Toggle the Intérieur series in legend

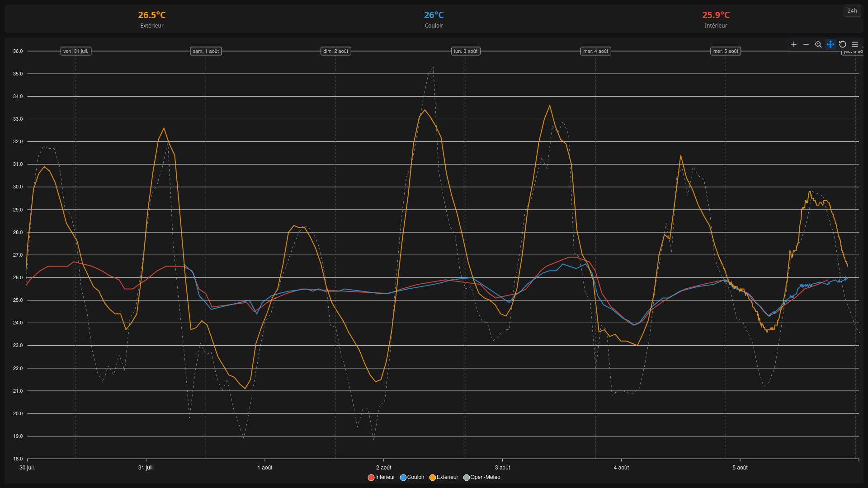(x=382, y=477)
